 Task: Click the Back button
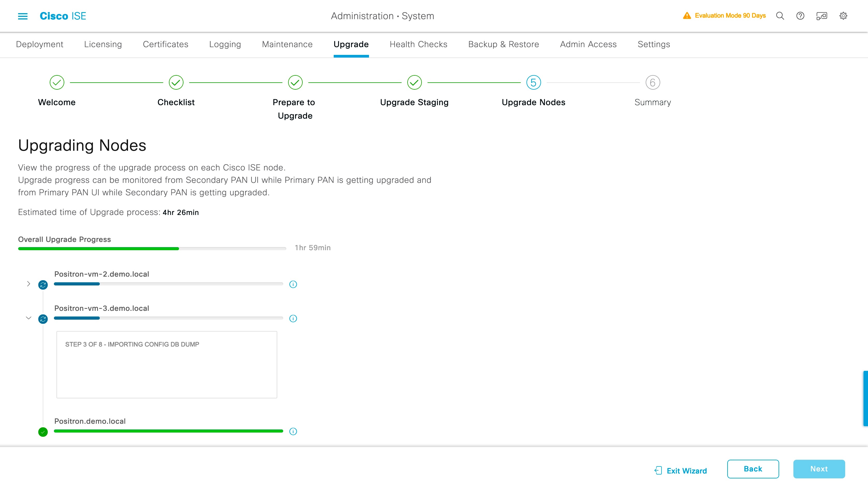[753, 469]
